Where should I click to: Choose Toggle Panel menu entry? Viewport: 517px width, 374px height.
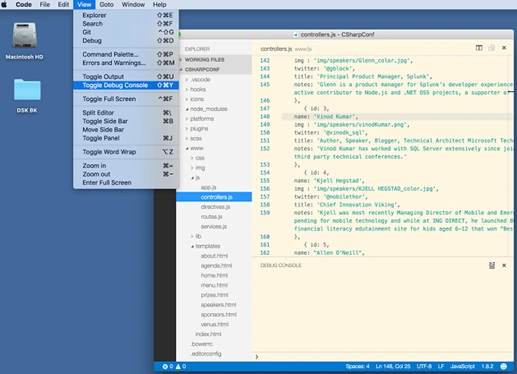click(x=126, y=138)
